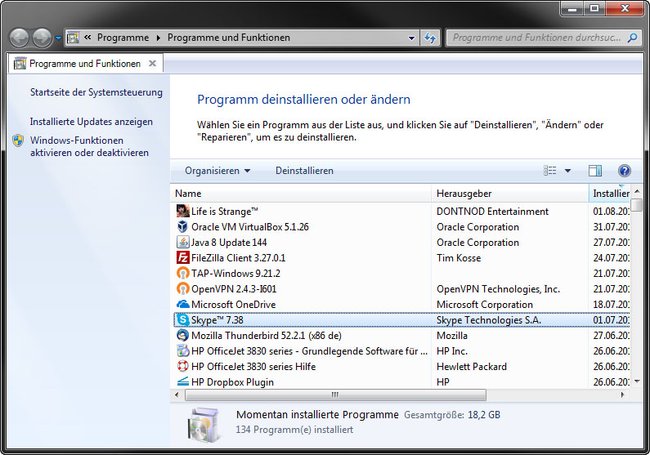The image size is (650, 455).
Task: Click the Microsoft OneDrive cloud icon
Action: (x=183, y=305)
